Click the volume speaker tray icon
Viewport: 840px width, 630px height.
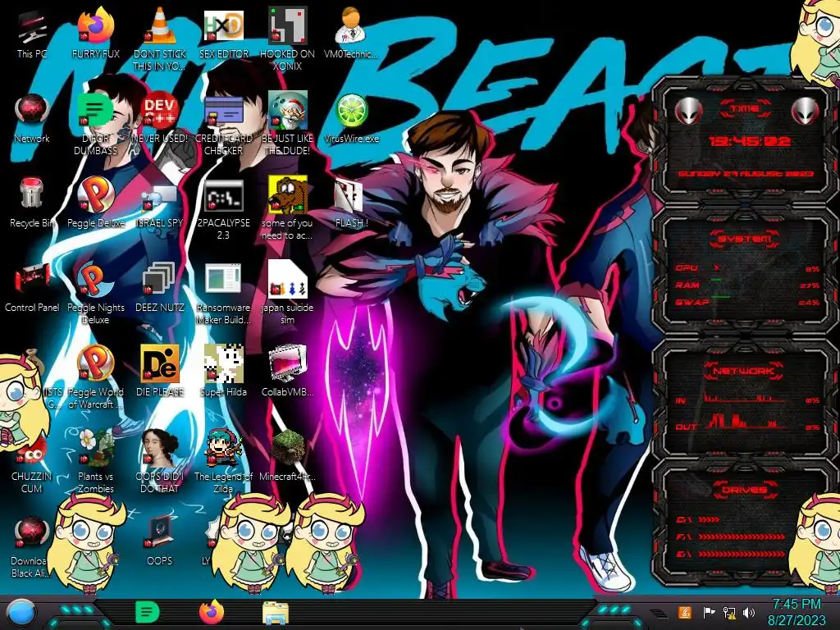click(x=749, y=612)
